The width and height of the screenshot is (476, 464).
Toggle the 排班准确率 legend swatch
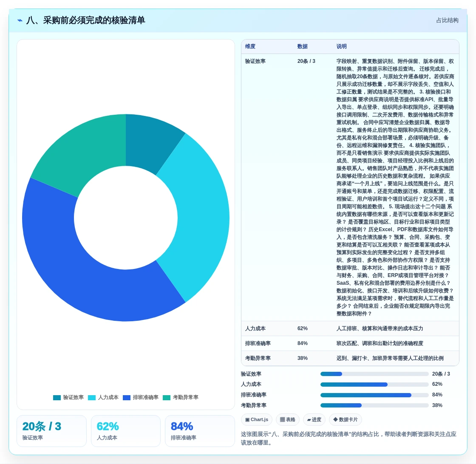127,398
